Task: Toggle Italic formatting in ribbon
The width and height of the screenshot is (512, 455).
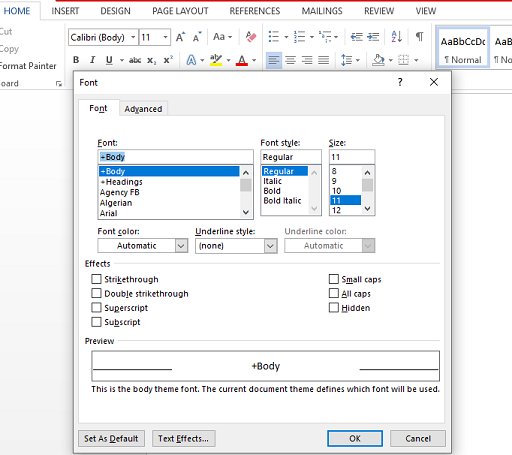Action: [x=92, y=60]
